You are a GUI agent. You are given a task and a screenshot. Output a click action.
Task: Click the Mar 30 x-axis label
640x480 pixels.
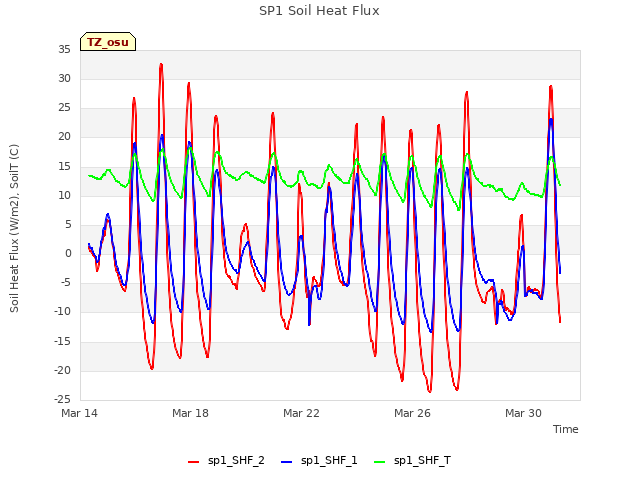click(523, 413)
